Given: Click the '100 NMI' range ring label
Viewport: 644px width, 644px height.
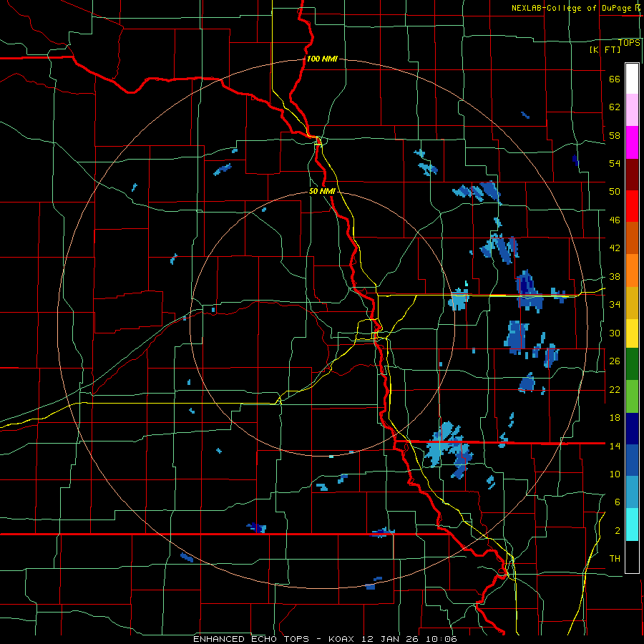Looking at the screenshot, I should [x=322, y=59].
